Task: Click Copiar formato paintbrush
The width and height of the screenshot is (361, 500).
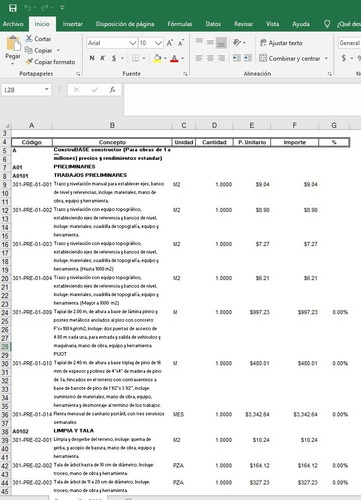Action: [50, 62]
